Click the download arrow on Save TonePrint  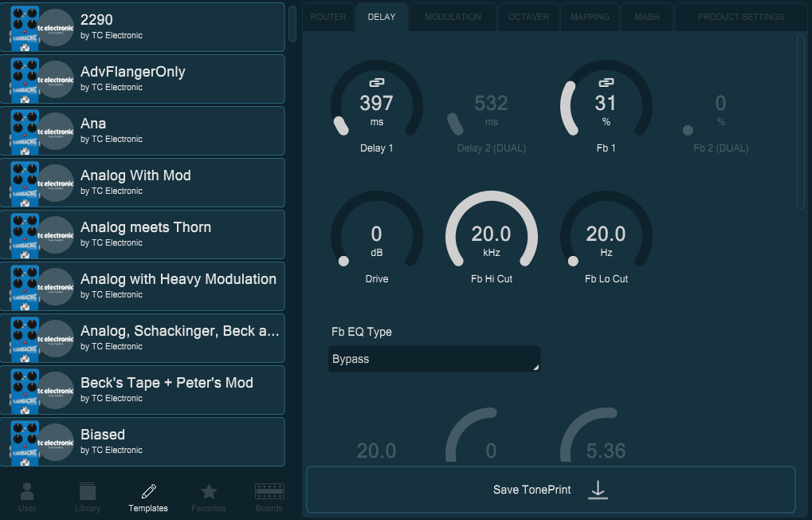pos(598,490)
